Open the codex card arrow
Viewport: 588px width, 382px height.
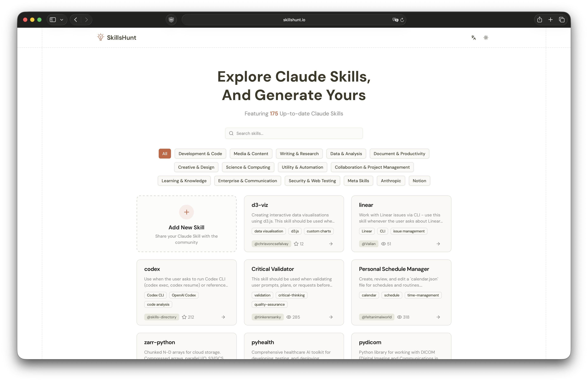(223, 317)
